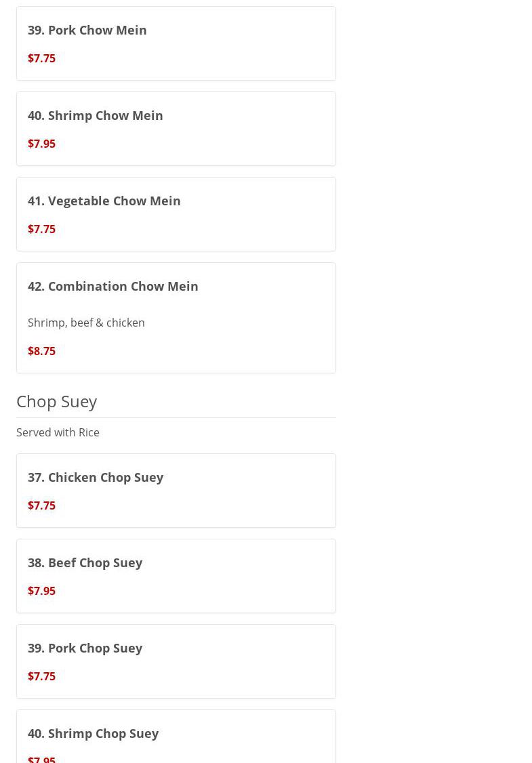Click the $7.95 price of Shrimp Chow Mein
The height and width of the screenshot is (763, 532).
coord(41,144)
